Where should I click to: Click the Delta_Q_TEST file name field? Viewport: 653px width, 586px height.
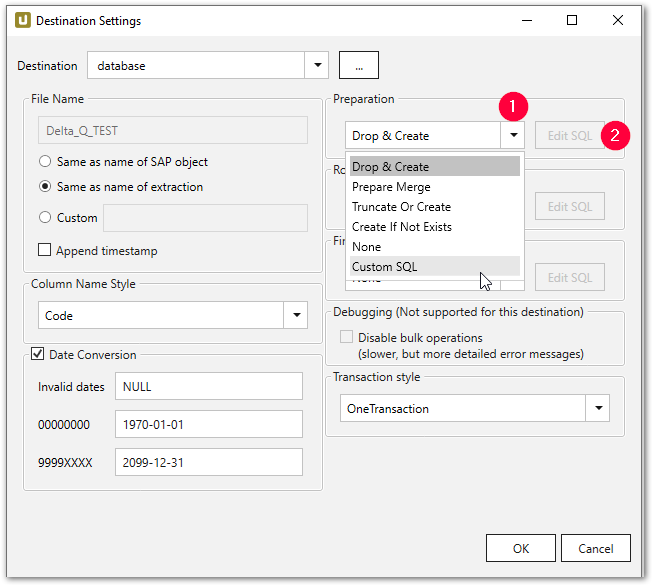(173, 130)
